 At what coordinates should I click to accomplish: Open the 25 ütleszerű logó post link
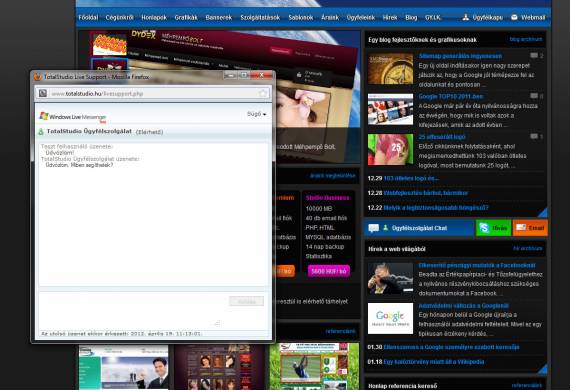pos(442,137)
